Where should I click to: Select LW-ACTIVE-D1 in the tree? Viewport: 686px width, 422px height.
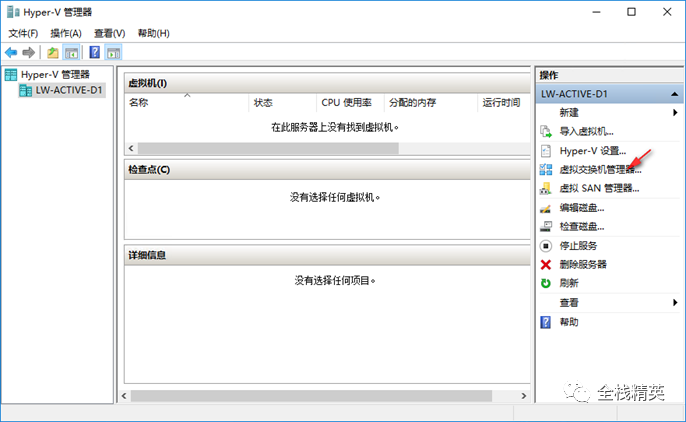point(69,91)
